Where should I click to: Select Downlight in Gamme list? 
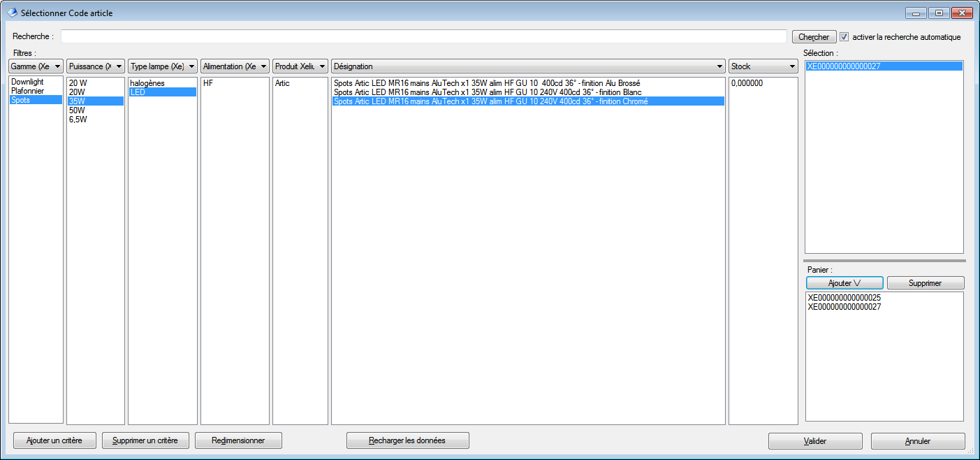coord(36,82)
